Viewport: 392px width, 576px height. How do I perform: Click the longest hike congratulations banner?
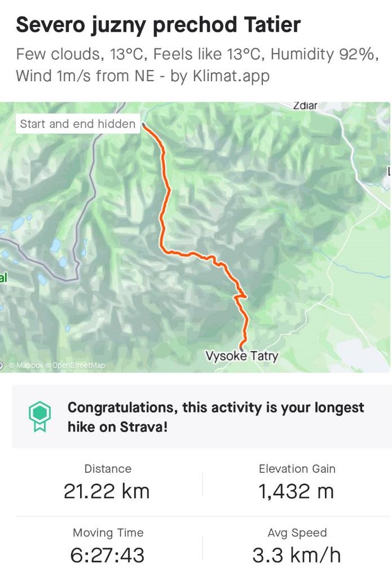point(202,416)
